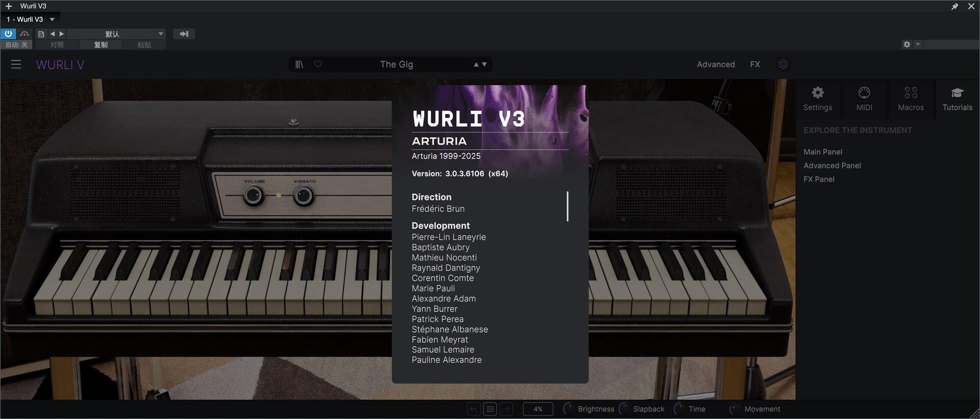Click the Version: 3.0.3.6106 text

coord(460,174)
